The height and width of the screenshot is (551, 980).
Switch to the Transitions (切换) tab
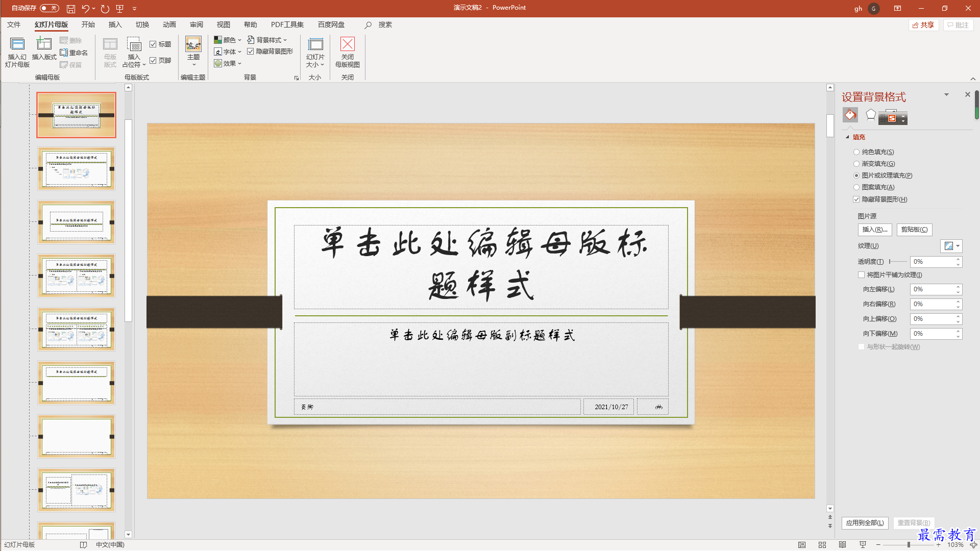(x=142, y=24)
